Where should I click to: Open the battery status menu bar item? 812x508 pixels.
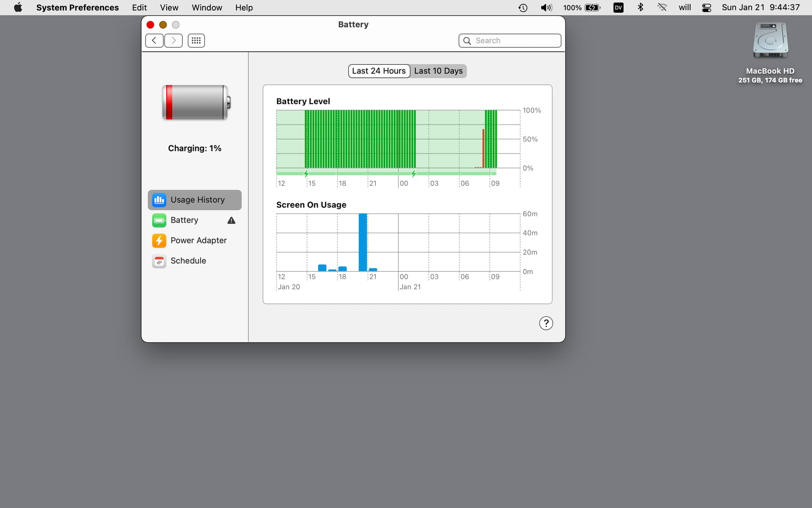pyautogui.click(x=582, y=8)
